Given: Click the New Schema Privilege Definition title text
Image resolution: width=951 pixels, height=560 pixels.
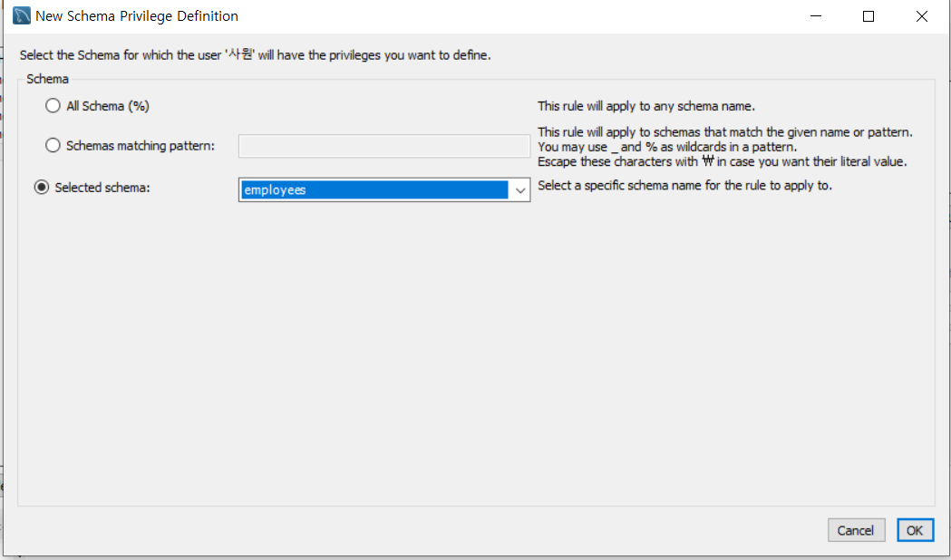Looking at the screenshot, I should tap(137, 16).
